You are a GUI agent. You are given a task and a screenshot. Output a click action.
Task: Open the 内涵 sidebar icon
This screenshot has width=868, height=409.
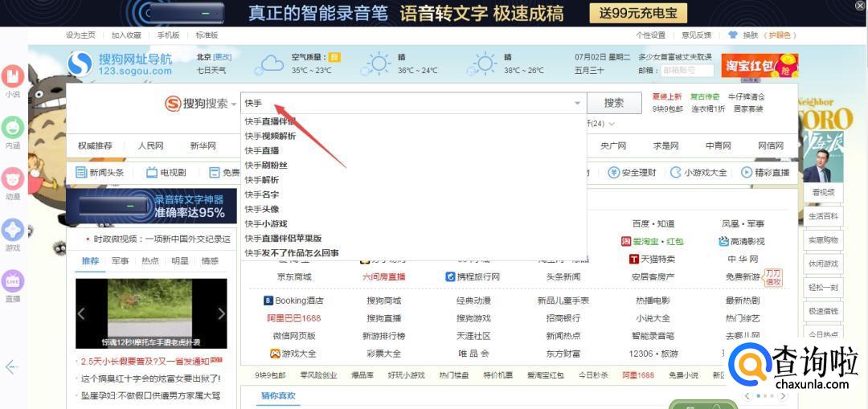tap(12, 127)
